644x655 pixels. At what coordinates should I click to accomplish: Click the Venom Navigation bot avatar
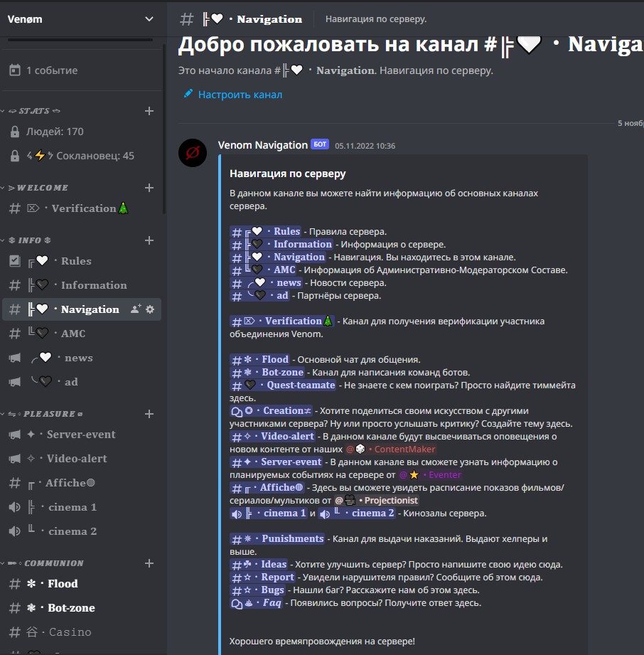click(193, 153)
